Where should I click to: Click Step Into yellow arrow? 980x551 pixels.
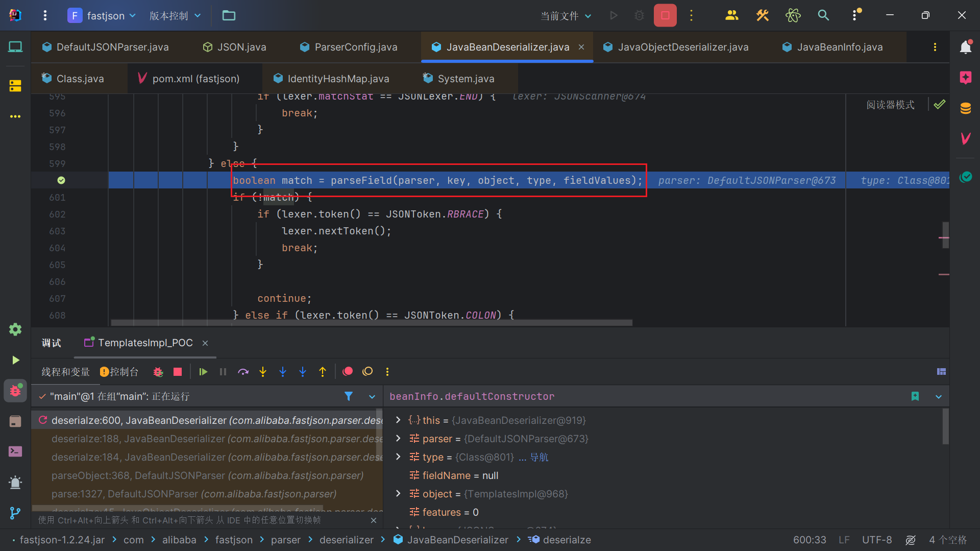coord(263,372)
